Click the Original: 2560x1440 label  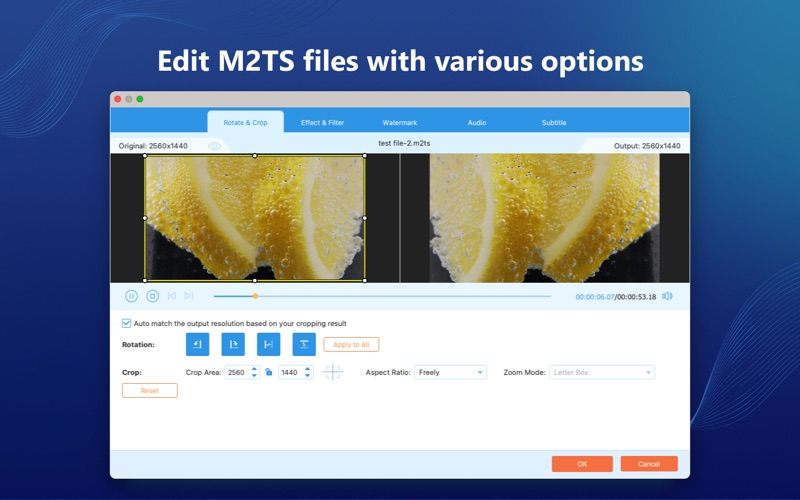pos(153,146)
